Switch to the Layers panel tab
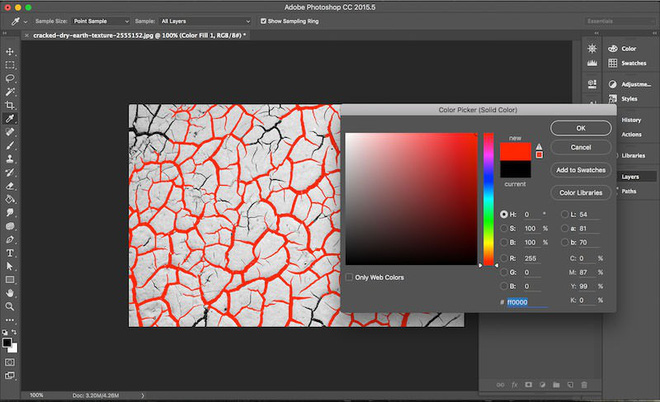This screenshot has height=402, width=660. pos(630,176)
